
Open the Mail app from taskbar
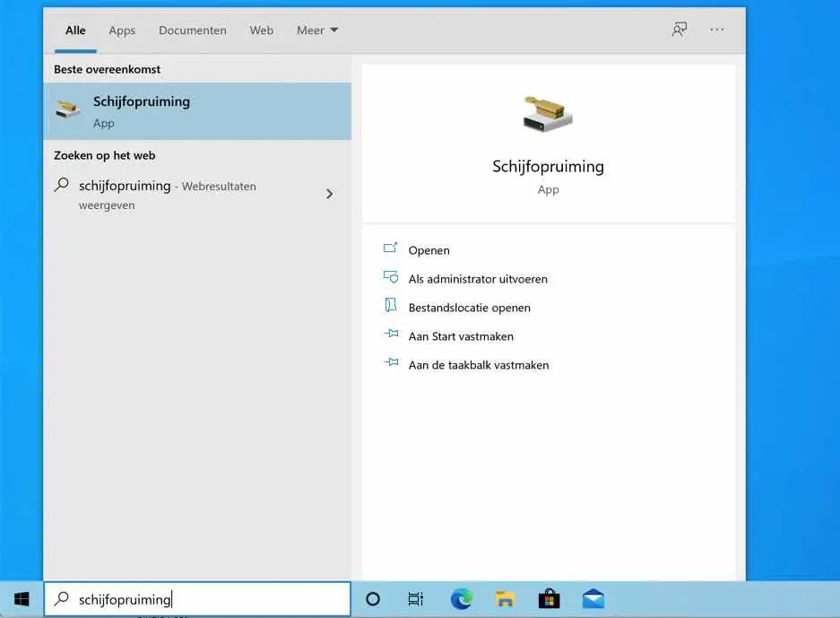tap(593, 599)
